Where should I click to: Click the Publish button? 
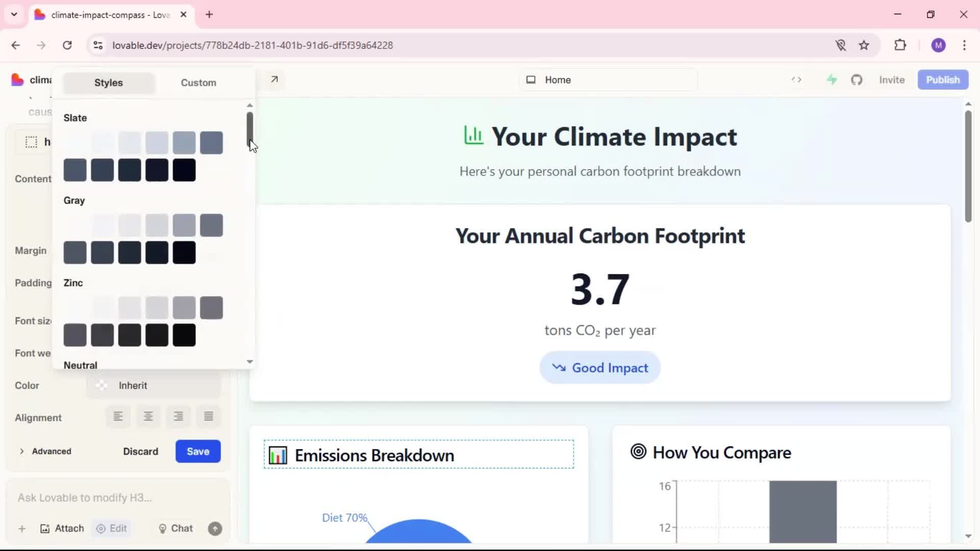click(x=943, y=80)
